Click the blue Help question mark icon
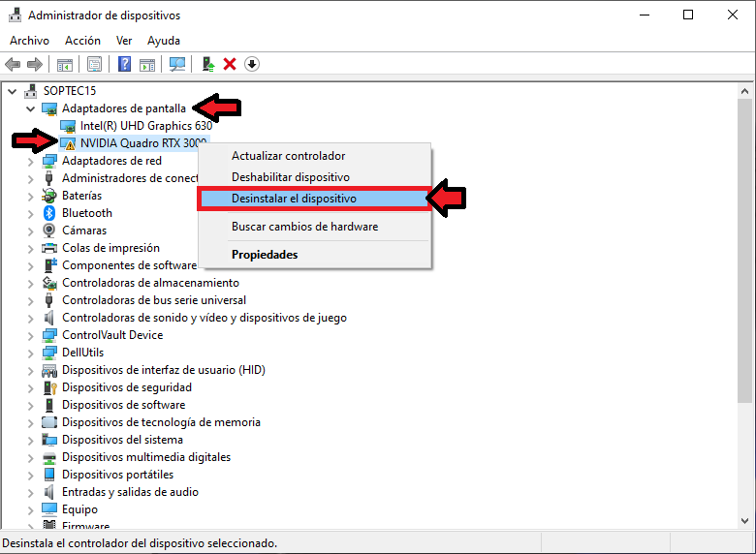Viewport: 756px width, 554px height. click(x=124, y=64)
